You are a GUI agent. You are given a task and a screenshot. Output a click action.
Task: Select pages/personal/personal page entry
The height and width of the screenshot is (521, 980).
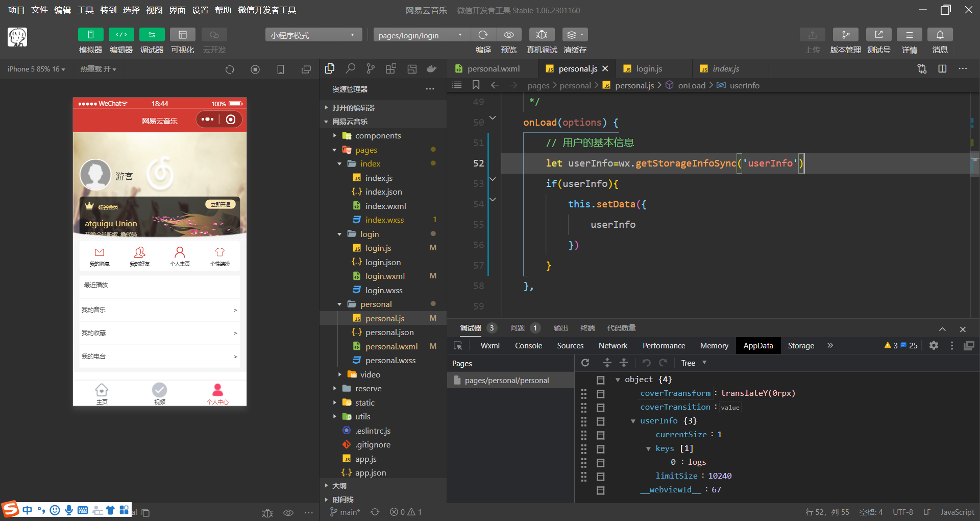coord(510,380)
